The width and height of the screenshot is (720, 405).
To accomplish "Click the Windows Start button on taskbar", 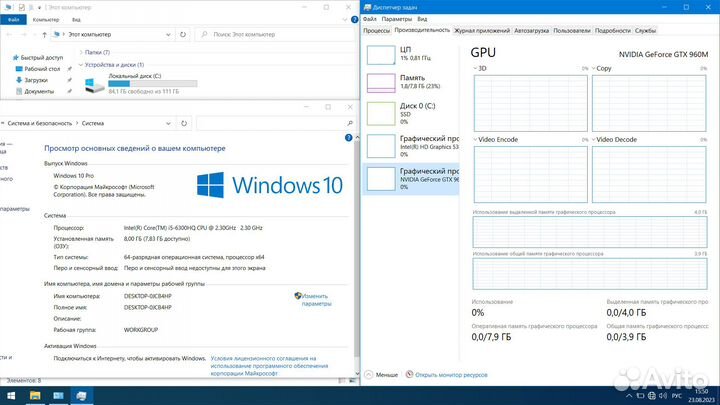I will (9, 396).
